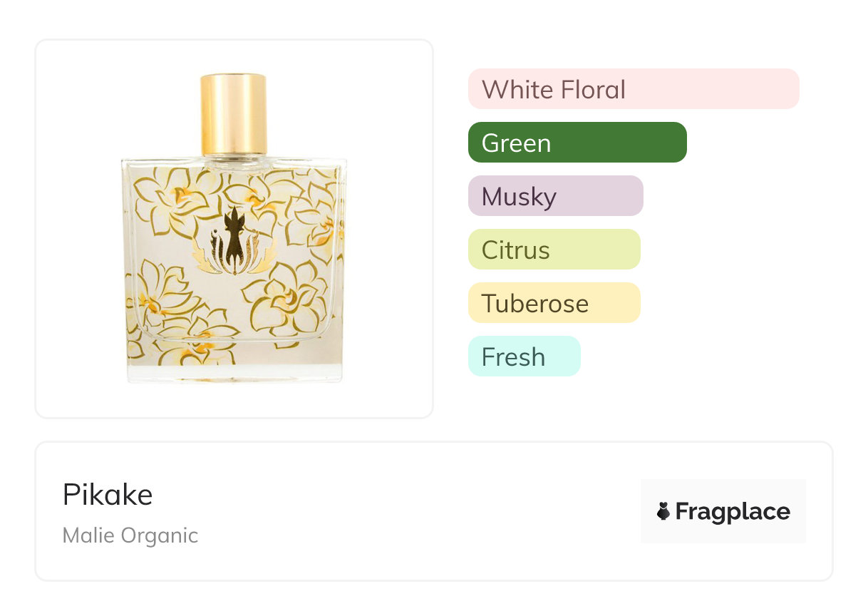This screenshot has height=616, width=868.
Task: Click the gold cap of the bottle
Action: (234, 113)
